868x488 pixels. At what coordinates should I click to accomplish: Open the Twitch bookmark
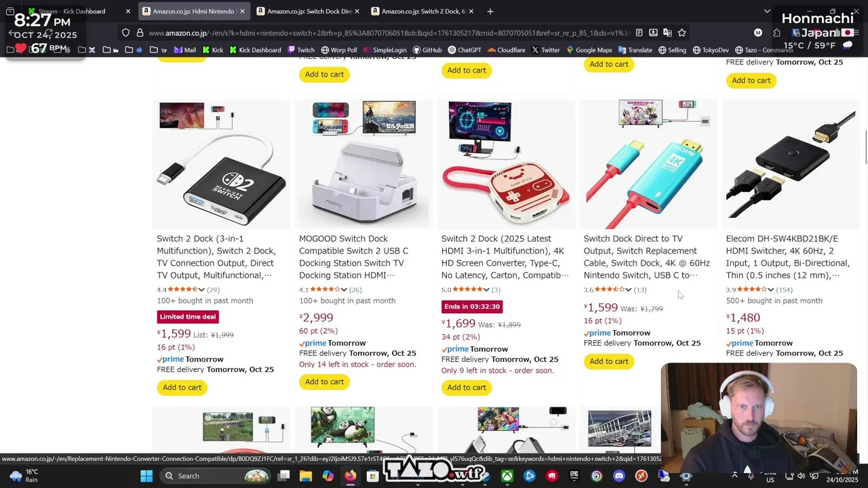[301, 49]
